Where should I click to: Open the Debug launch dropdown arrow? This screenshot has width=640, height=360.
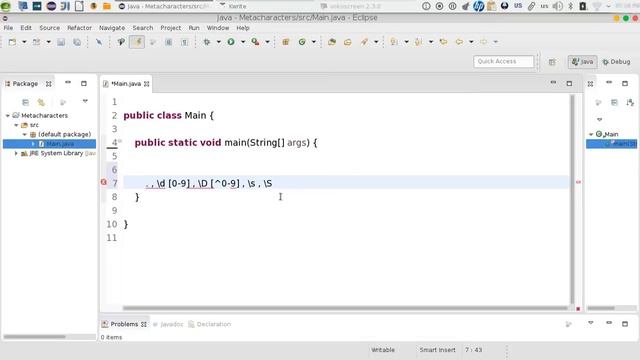click(218, 42)
